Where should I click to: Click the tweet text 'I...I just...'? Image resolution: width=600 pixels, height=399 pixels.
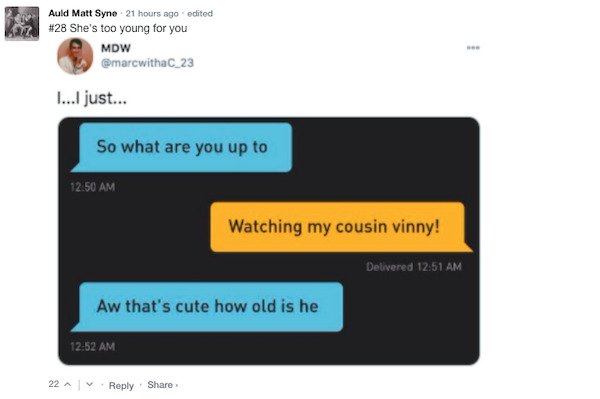[x=92, y=98]
